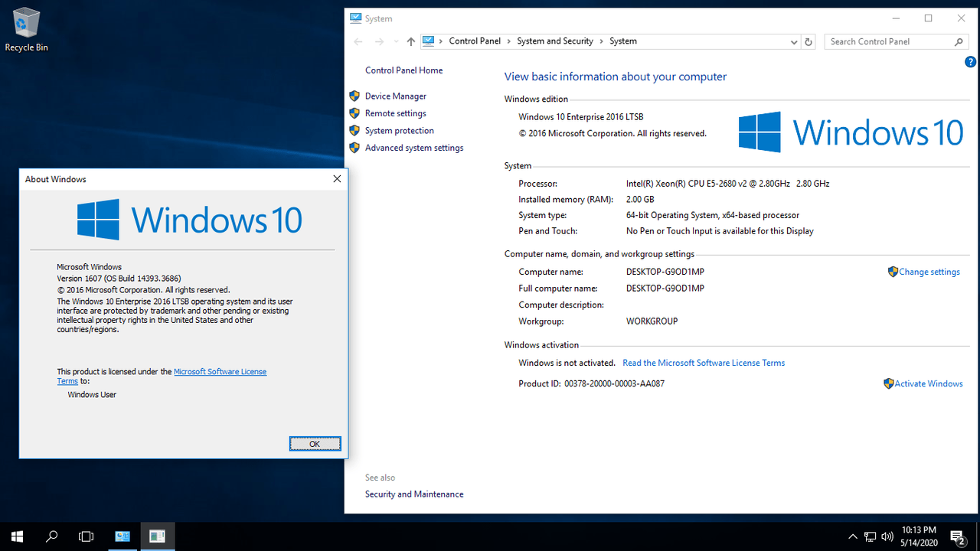980x551 pixels.
Task: Expand address bar previous locations dropdown
Action: coord(793,41)
